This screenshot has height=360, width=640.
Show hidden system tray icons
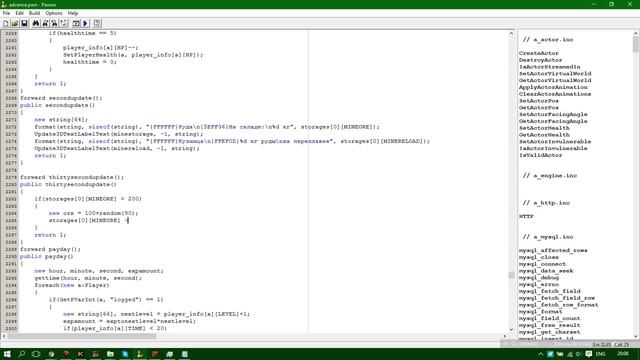click(540, 354)
